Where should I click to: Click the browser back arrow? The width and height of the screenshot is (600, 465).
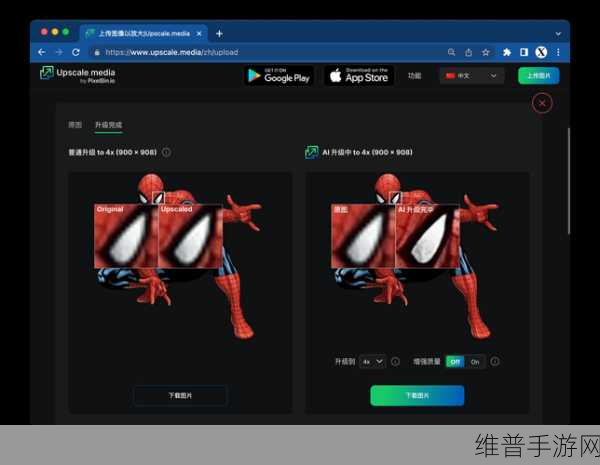coord(42,52)
